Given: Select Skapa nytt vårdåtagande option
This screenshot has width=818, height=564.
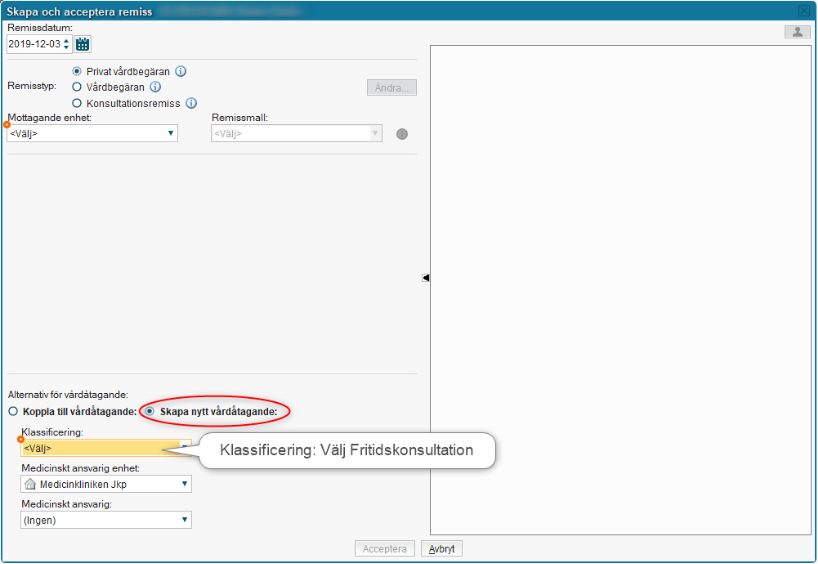Looking at the screenshot, I should 150,411.
